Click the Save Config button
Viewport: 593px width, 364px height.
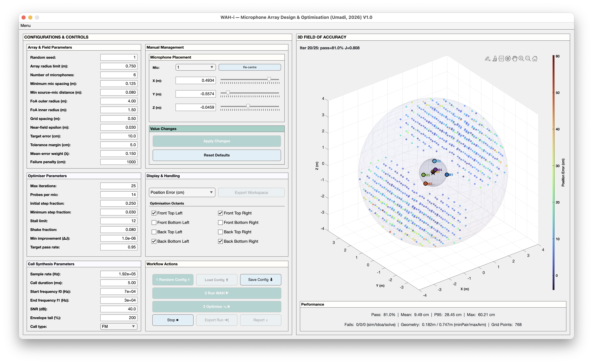point(260,280)
